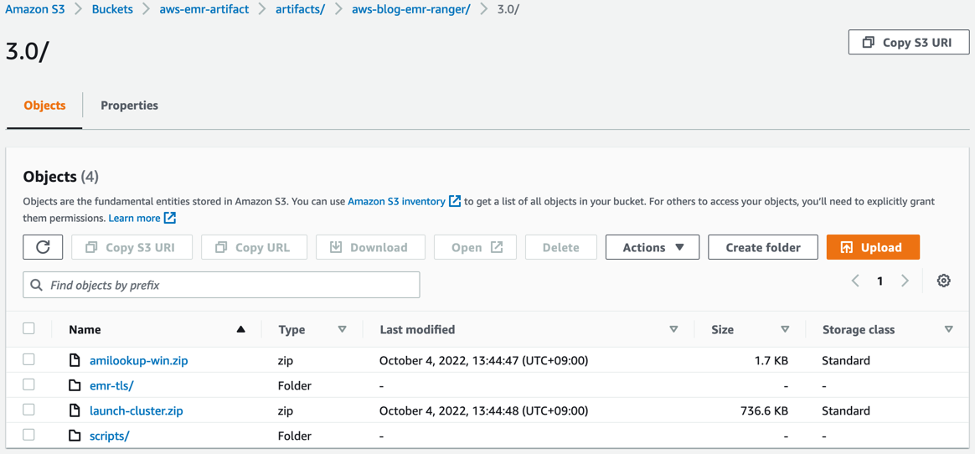Tick the select-all objects checkbox
The height and width of the screenshot is (454, 977).
pyautogui.click(x=29, y=328)
